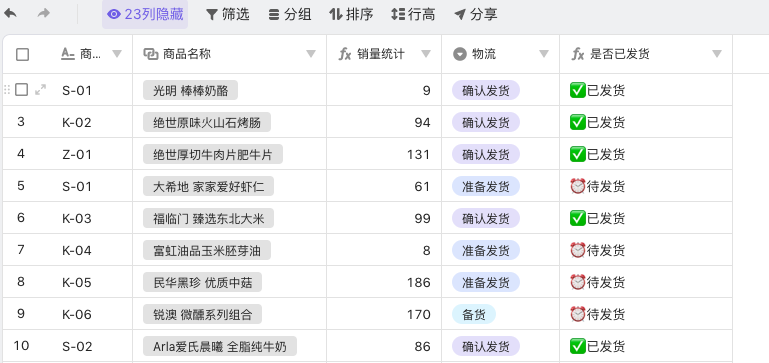Click the text-type icon of the 商... column
Screen dimensions: 769x363
pyautogui.click(x=68, y=54)
